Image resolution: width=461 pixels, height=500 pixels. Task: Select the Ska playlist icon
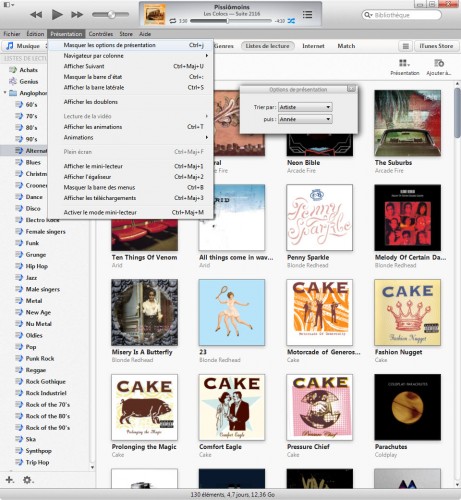pos(19,439)
